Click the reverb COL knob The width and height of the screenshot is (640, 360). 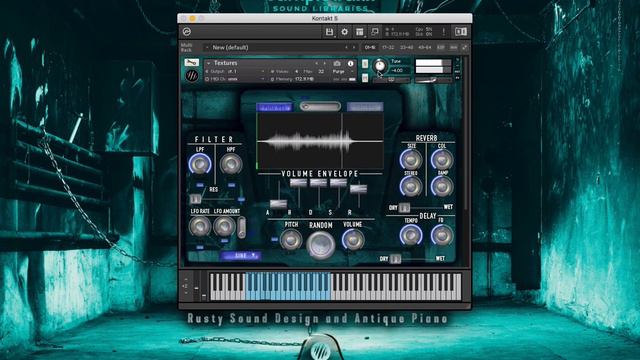[x=442, y=159]
